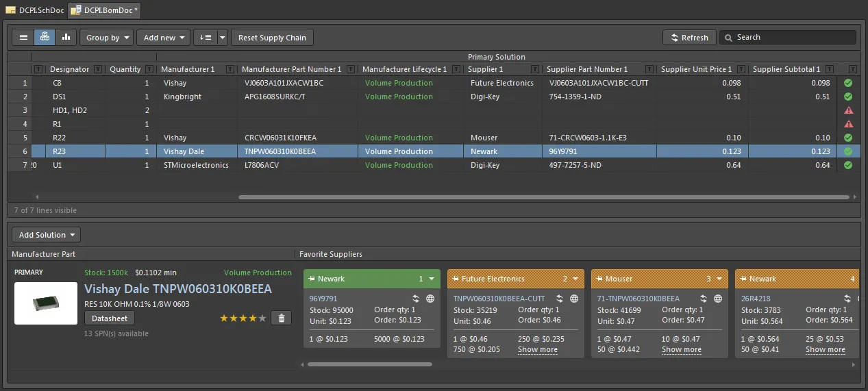Image resolution: width=868 pixels, height=391 pixels.
Task: Open the Add Solution dropdown
Action: pos(46,235)
